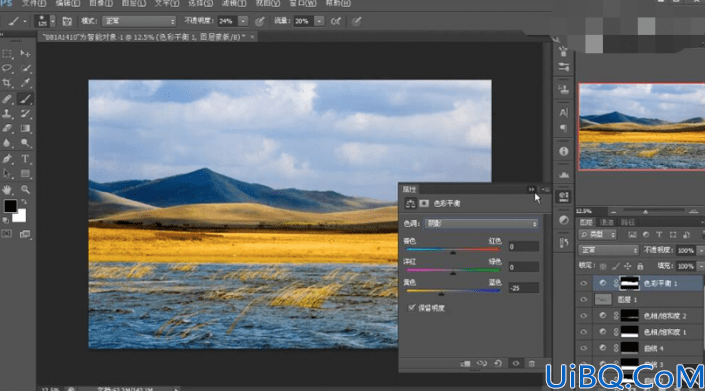The image size is (705, 391).
Task: Open the layer blend mode dropdown
Action: coord(608,250)
